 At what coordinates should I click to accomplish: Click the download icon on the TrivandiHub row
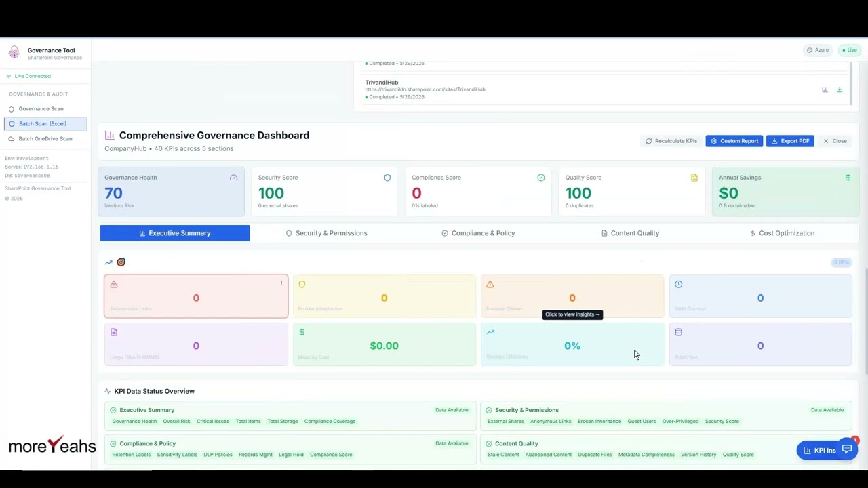point(840,89)
